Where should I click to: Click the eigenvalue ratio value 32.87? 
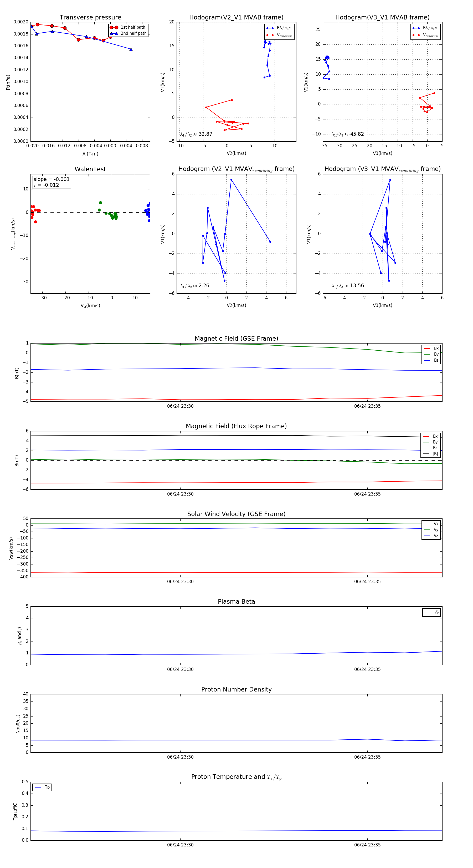point(205,134)
